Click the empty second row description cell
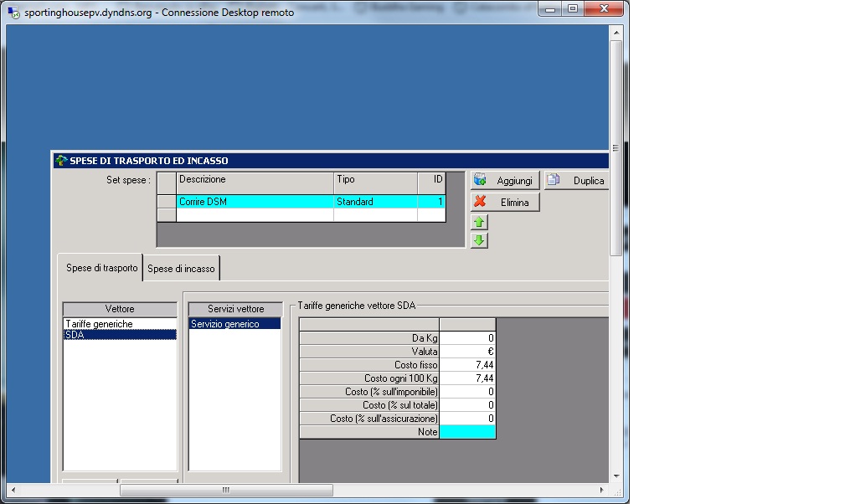This screenshot has height=504, width=850. click(255, 215)
